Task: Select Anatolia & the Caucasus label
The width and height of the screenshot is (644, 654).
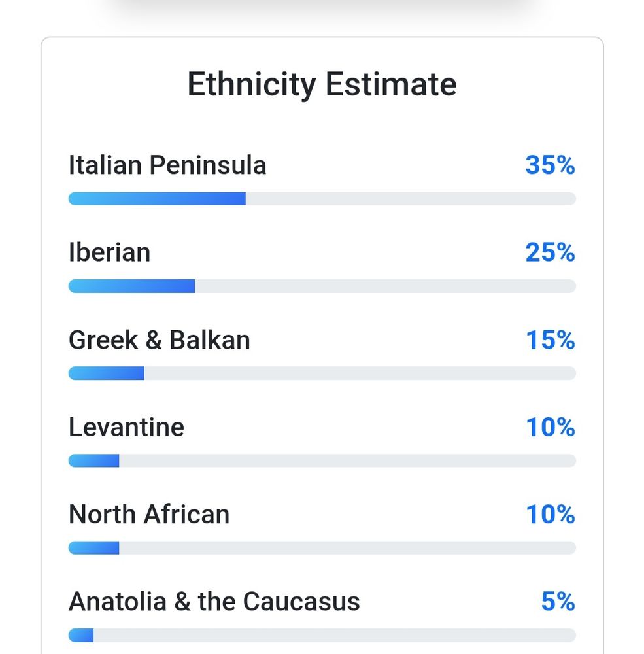Action: click(214, 602)
